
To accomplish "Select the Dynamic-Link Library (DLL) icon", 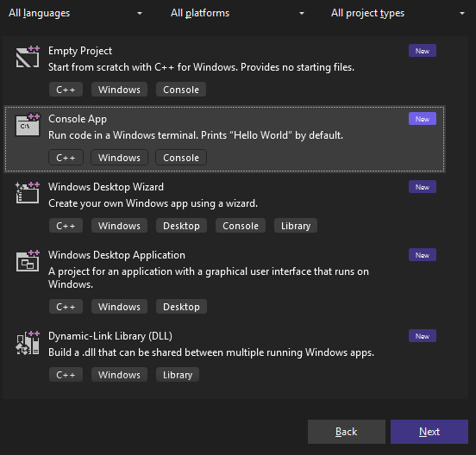I will (28, 343).
